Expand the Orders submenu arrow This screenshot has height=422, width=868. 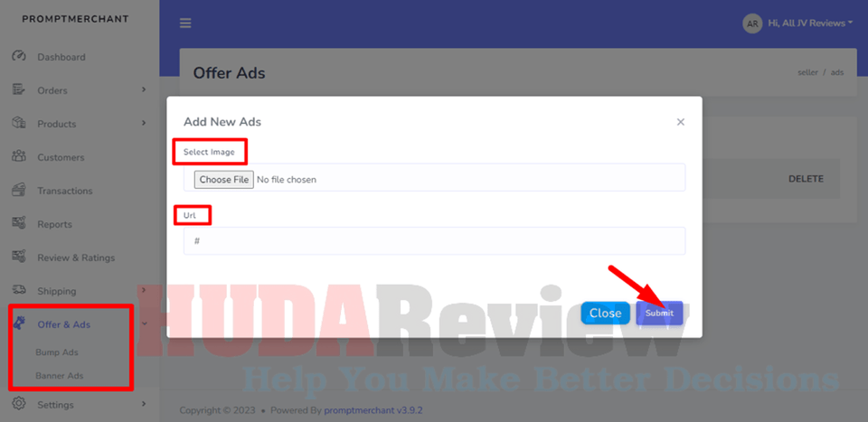(x=144, y=89)
